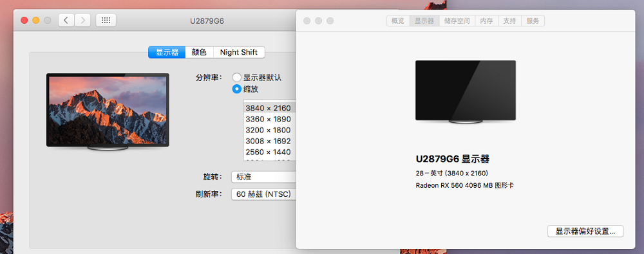Select resolution 3008 × 1692
The image size is (644, 254).
coord(270,141)
